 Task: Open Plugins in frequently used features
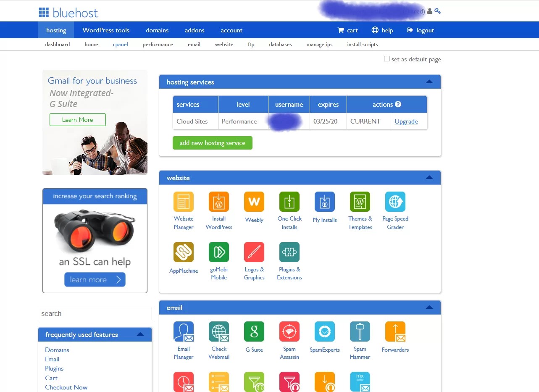(54, 368)
